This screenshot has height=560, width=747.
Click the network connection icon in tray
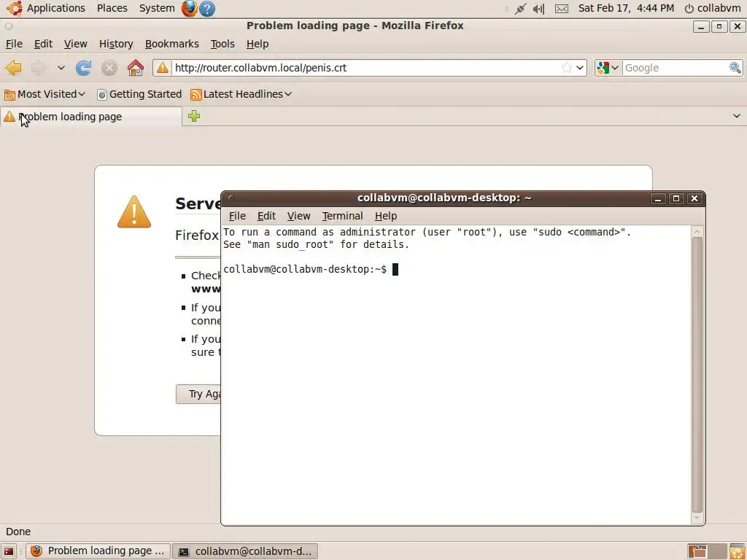click(520, 9)
